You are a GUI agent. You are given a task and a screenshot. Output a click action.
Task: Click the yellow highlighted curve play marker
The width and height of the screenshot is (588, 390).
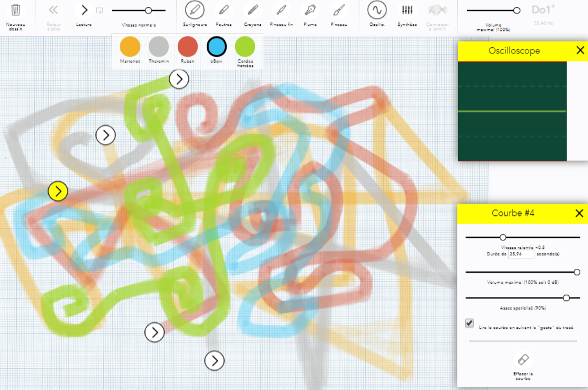(58, 191)
